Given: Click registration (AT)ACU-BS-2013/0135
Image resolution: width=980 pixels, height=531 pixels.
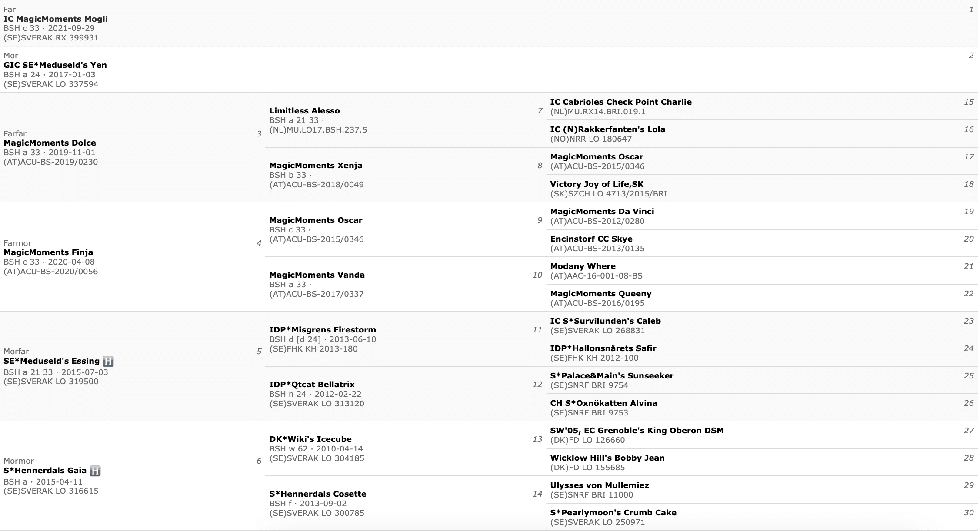Looking at the screenshot, I should click(597, 249).
